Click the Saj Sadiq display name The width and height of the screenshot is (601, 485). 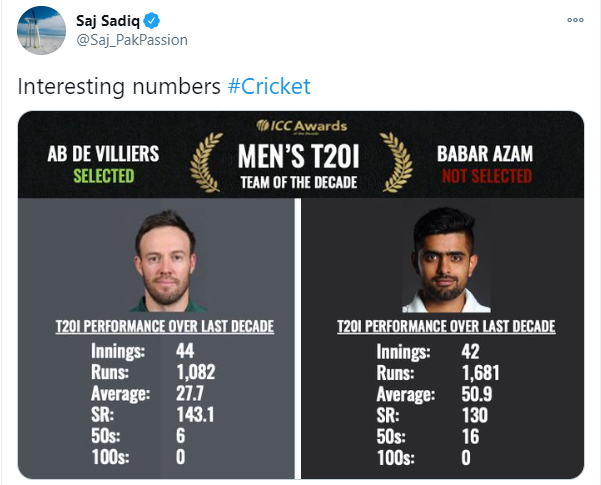(x=110, y=21)
